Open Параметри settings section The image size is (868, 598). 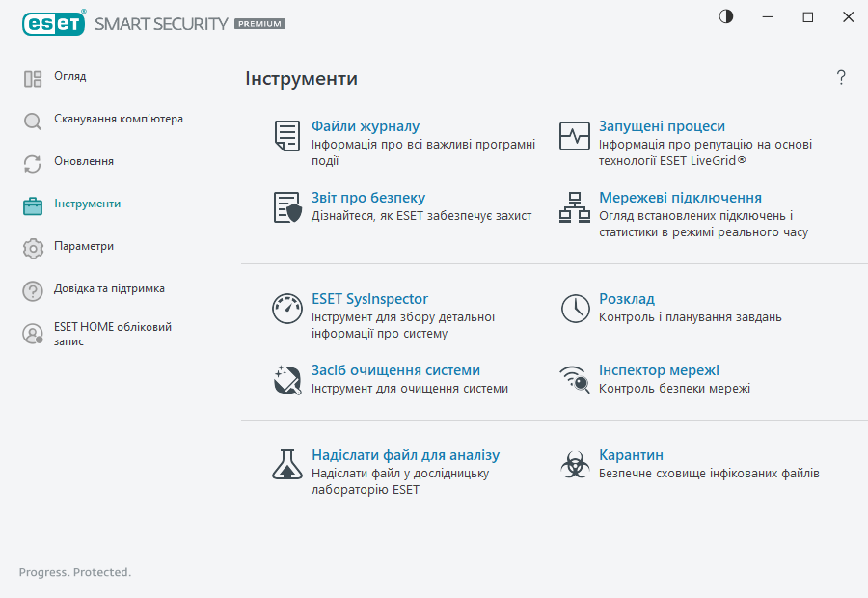click(83, 247)
